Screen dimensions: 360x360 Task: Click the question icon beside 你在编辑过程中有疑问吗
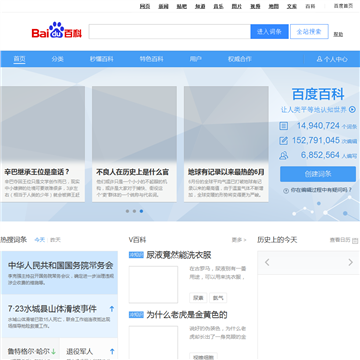(x=286, y=191)
